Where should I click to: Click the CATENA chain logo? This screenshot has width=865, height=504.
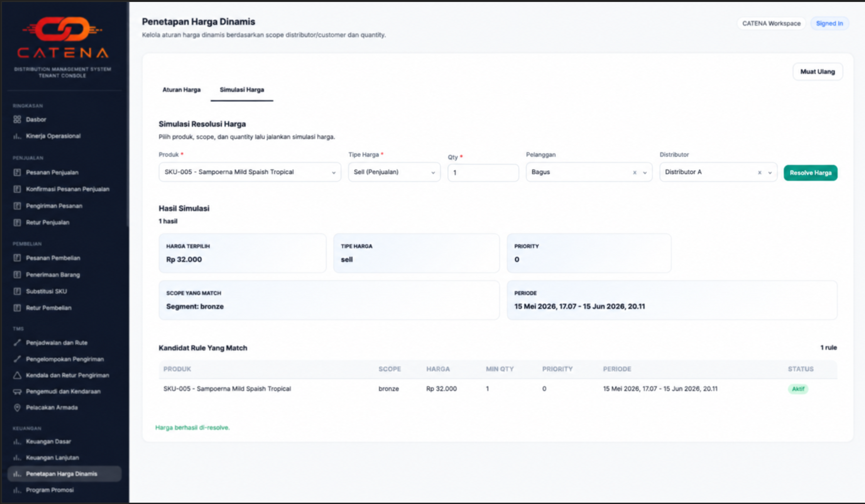pyautogui.click(x=62, y=29)
